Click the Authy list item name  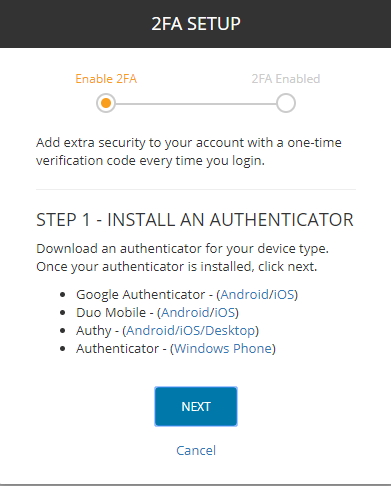[94, 330]
